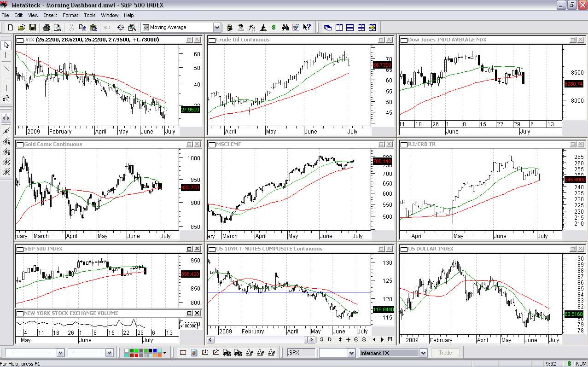Open the Window menu
Viewport: 588px width, 367px height.
[x=110, y=15]
